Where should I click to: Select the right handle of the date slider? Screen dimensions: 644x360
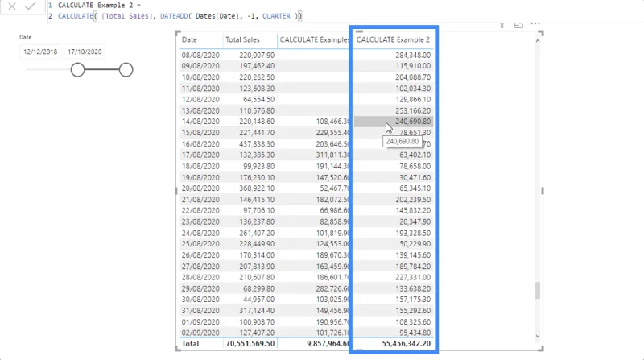(126, 70)
